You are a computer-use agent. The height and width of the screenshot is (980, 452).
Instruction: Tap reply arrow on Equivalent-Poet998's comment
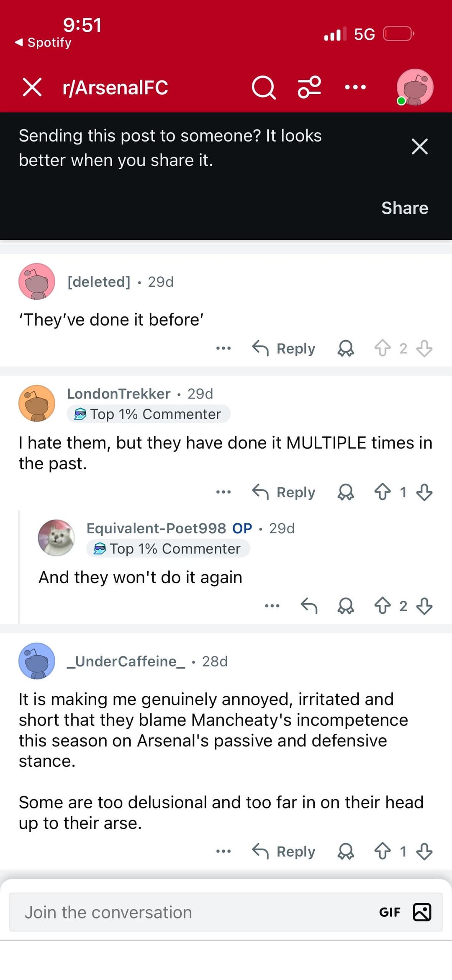pyautogui.click(x=309, y=606)
